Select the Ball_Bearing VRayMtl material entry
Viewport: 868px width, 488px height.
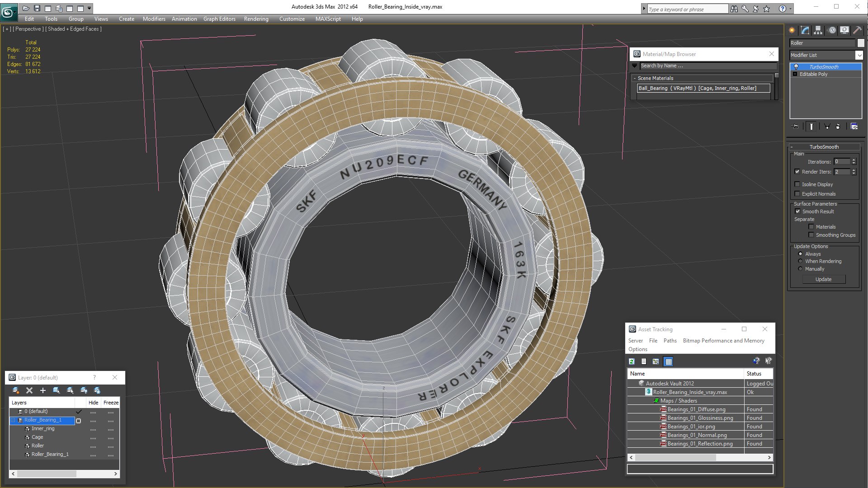click(x=703, y=88)
